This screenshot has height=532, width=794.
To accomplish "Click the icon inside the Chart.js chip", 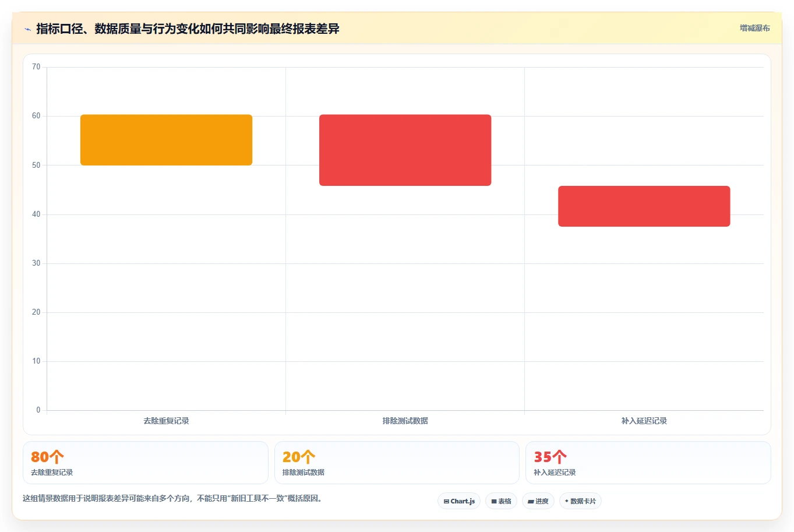I will point(446,501).
